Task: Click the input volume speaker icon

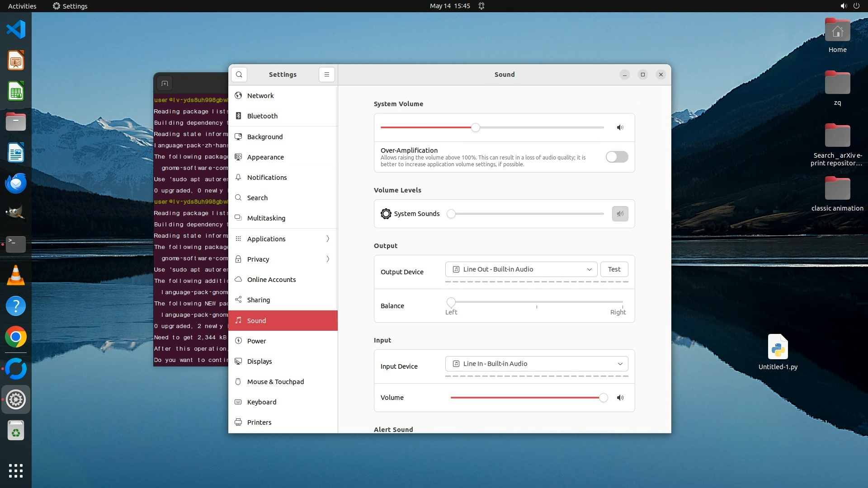Action: tap(620, 398)
